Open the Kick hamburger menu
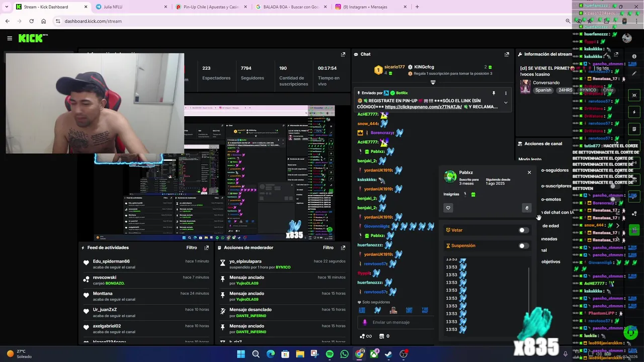This screenshot has width=644, height=362. [x=10, y=38]
